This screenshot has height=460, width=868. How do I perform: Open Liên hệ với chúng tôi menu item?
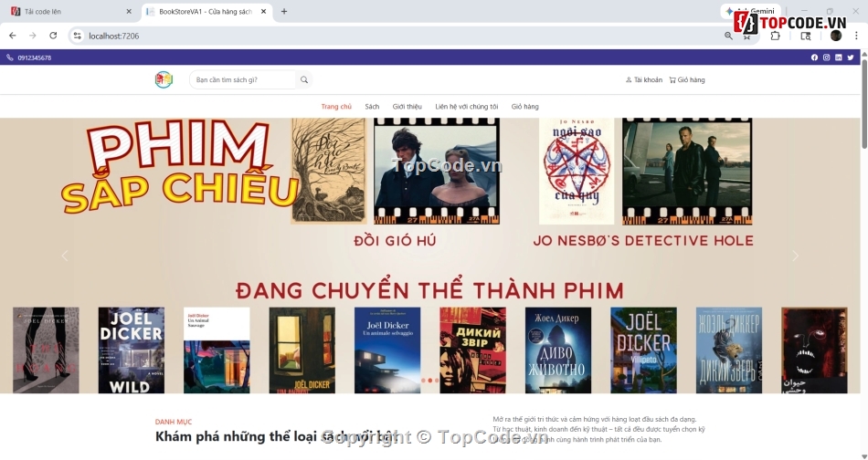pos(467,106)
